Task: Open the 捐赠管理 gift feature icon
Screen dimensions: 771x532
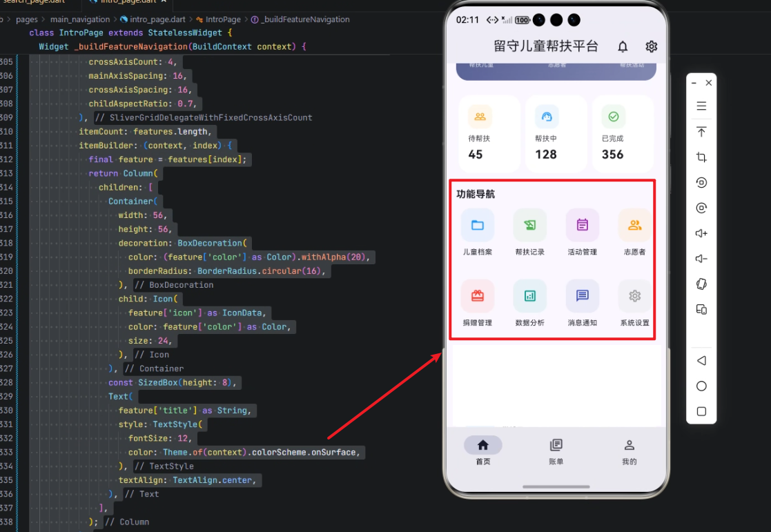Action: 478,296
